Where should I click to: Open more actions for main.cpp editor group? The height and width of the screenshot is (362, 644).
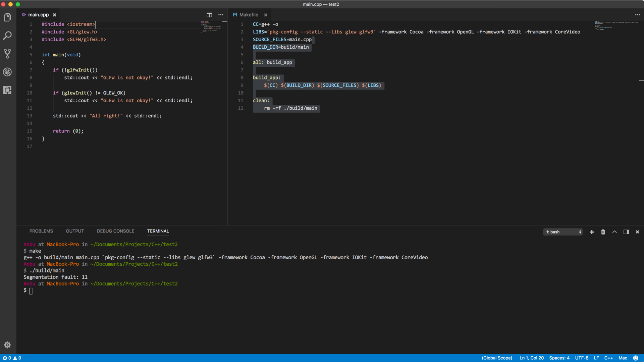click(x=221, y=15)
